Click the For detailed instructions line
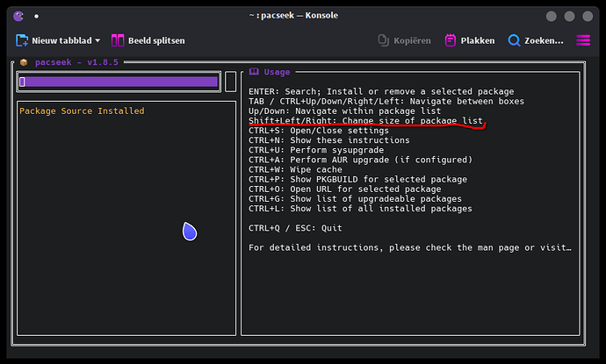The image size is (606, 364). pyautogui.click(x=410, y=247)
